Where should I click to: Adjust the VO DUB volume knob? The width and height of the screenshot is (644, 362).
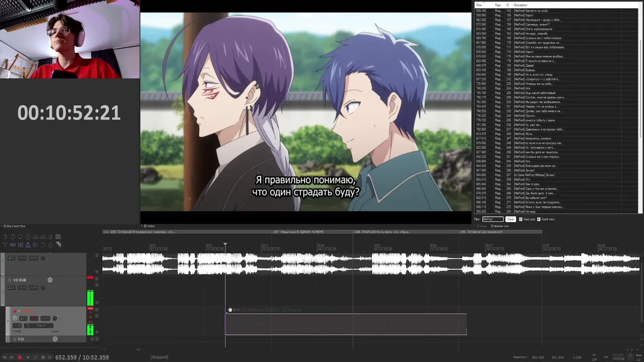tap(50, 280)
